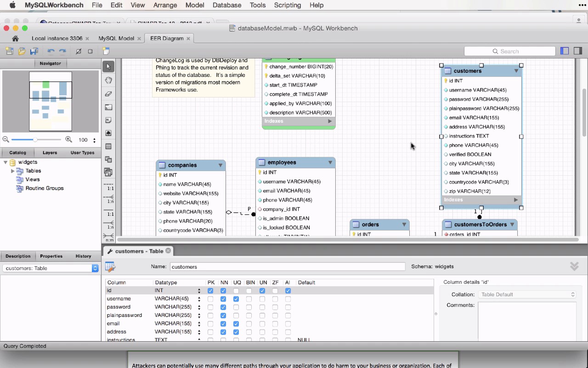The width and height of the screenshot is (588, 368).
Task: Open the Model menu
Action: coord(195,5)
